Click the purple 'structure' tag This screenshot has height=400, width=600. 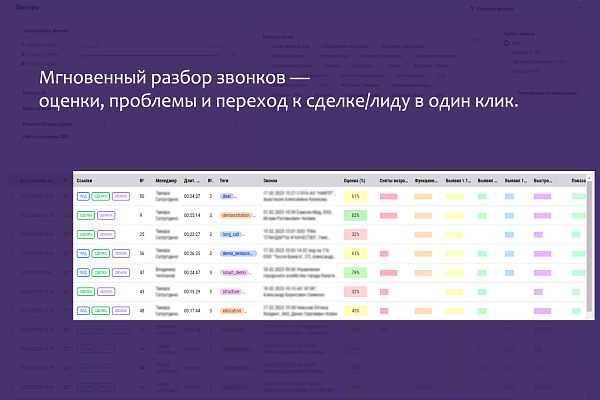[231, 292]
